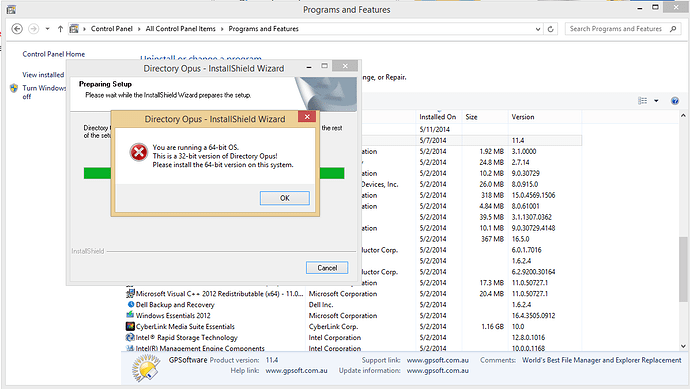
Task: Click the Visual C++ 2012 Redistributable icon
Action: [130, 293]
